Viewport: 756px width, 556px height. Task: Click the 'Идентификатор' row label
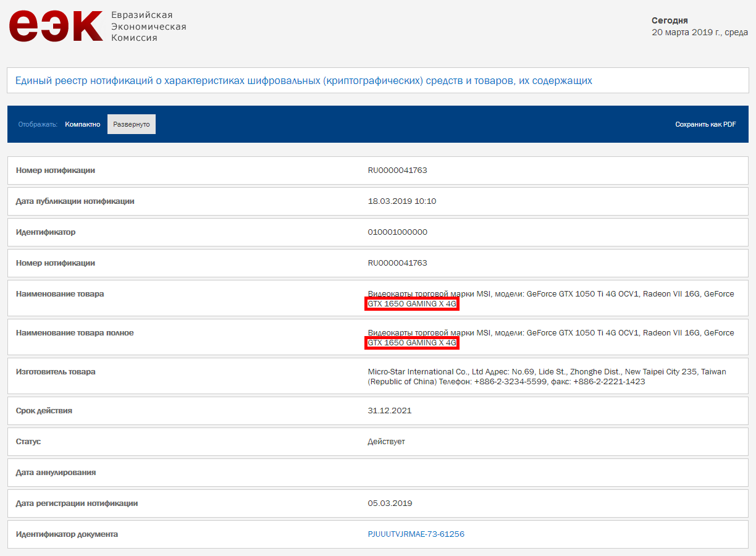[46, 232]
